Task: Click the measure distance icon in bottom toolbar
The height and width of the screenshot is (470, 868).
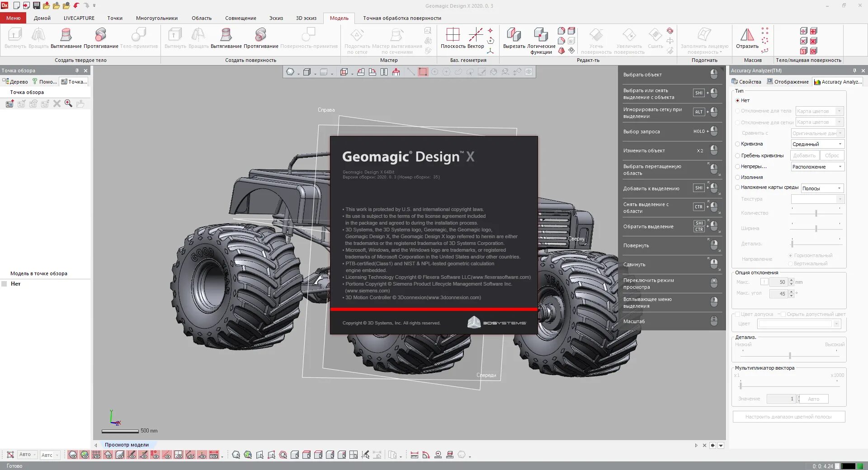Action: click(x=415, y=455)
